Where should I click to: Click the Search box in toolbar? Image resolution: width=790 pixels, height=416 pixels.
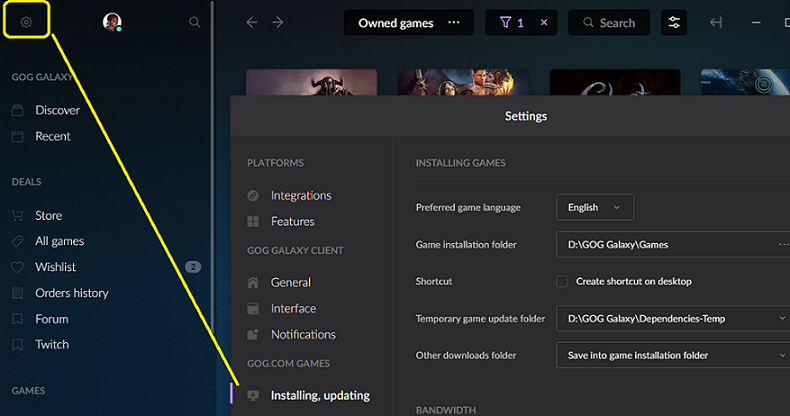(609, 23)
